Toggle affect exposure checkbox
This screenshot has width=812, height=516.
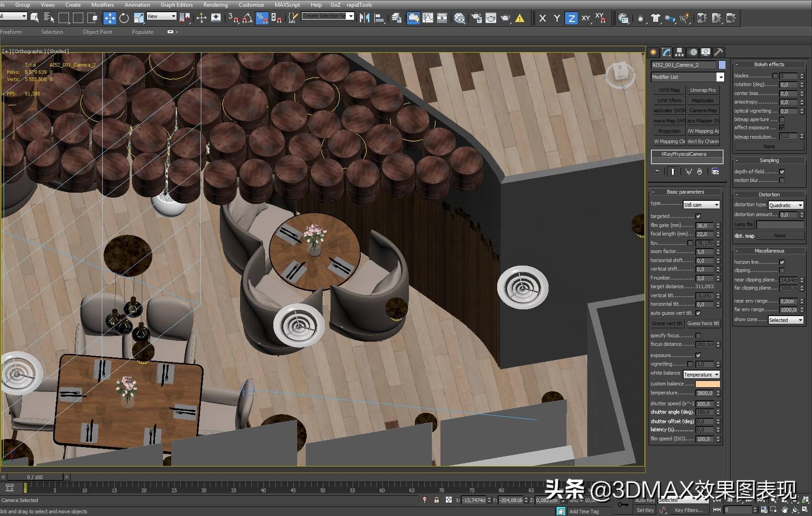click(782, 128)
